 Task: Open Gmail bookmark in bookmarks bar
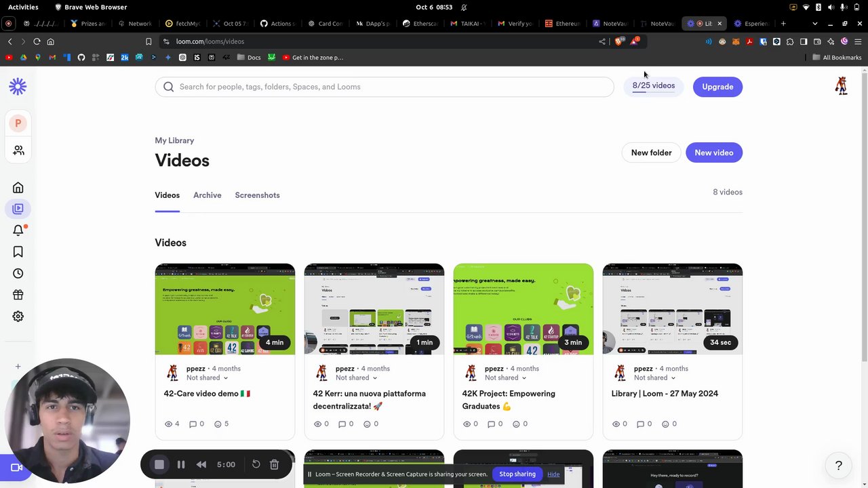pos(52,58)
